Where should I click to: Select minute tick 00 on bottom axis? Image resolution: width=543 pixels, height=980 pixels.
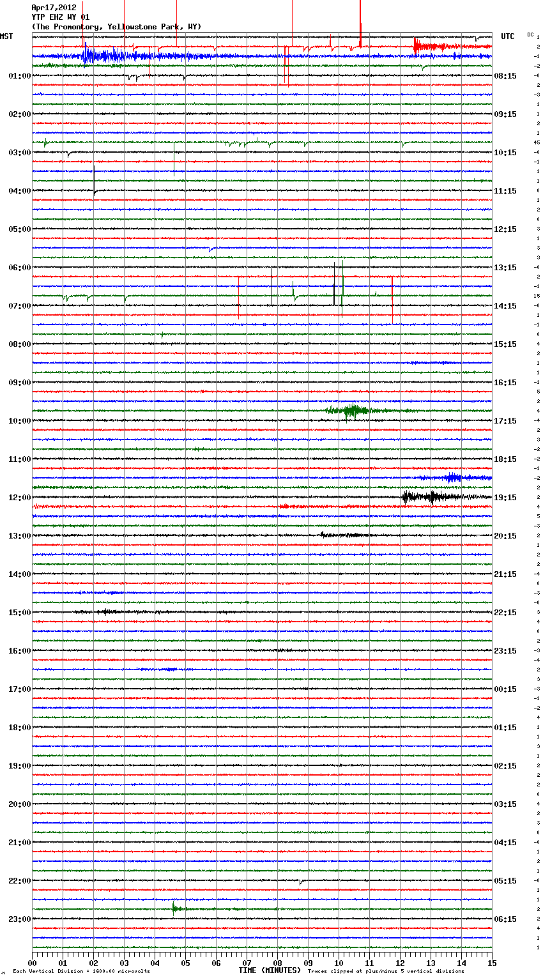32,963
